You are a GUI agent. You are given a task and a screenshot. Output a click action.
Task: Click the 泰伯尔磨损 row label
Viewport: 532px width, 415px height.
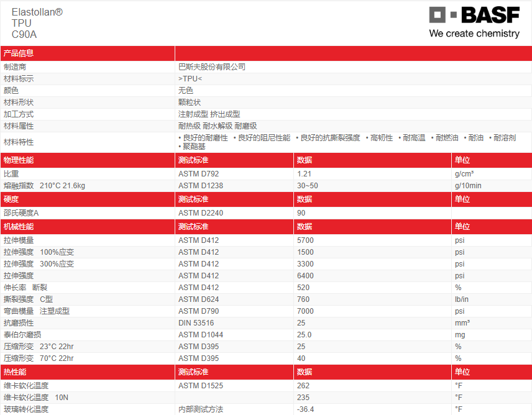tap(22, 335)
